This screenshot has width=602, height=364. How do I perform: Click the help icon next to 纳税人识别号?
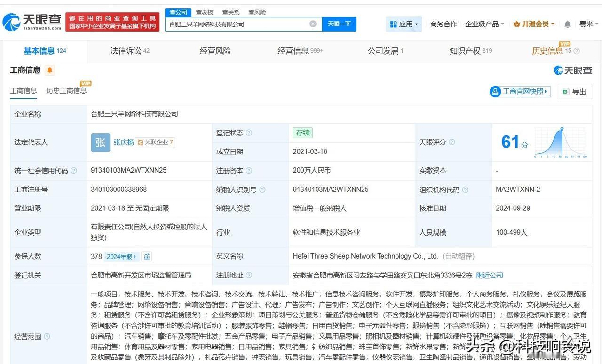tap(262, 190)
